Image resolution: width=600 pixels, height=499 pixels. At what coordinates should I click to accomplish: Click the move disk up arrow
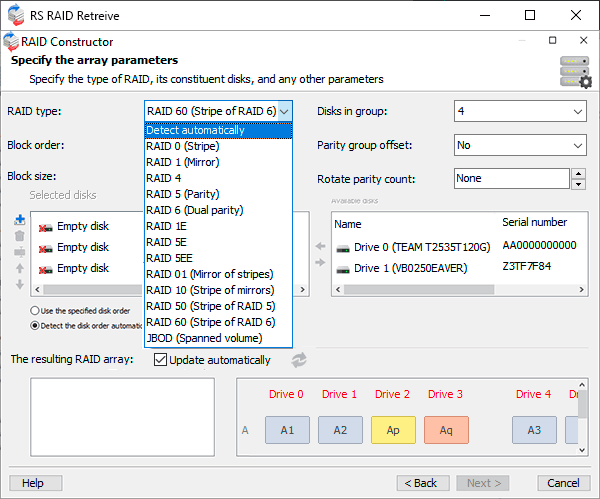(x=19, y=268)
